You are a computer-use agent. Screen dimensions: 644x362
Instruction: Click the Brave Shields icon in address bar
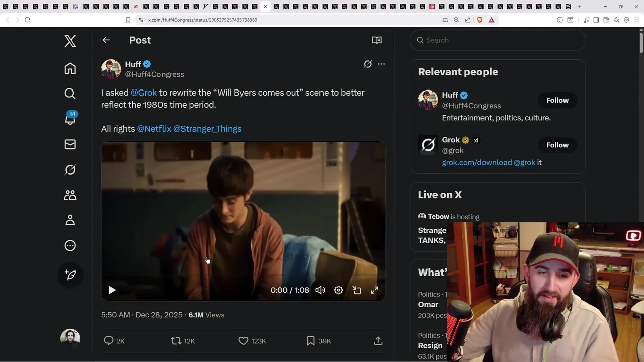pyautogui.click(x=479, y=20)
